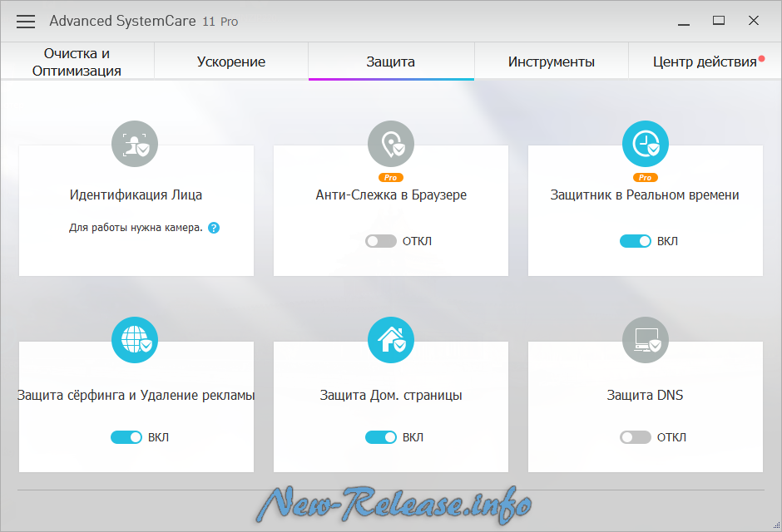Viewport: 782px width, 532px height.
Task: Switch to Очистка и Оптимизация tab
Action: click(x=77, y=62)
